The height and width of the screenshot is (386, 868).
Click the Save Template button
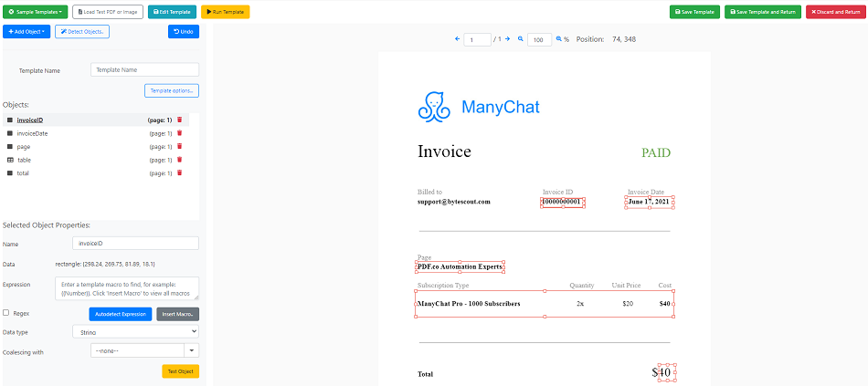[x=694, y=12]
